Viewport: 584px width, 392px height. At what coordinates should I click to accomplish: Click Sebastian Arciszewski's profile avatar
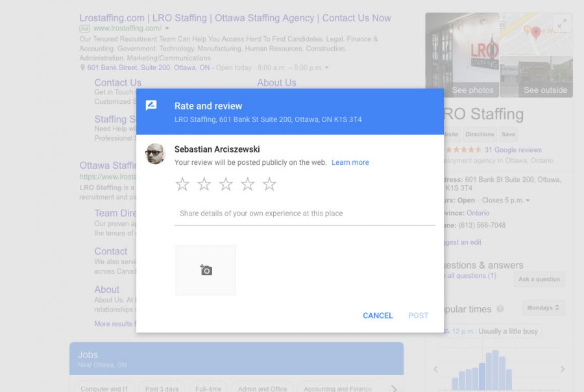coord(154,154)
